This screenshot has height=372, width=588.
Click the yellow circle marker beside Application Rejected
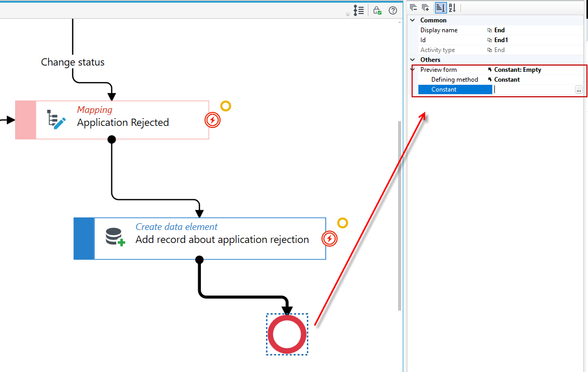[x=225, y=106]
